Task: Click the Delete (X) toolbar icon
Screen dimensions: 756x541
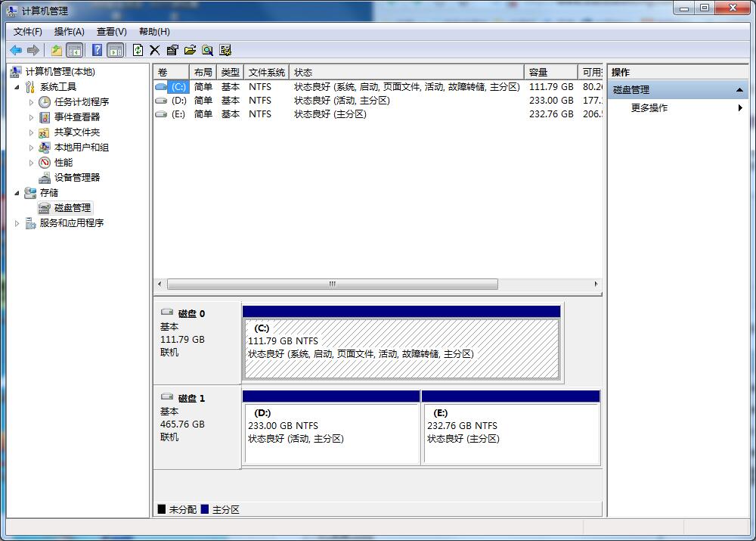Action: (x=154, y=50)
